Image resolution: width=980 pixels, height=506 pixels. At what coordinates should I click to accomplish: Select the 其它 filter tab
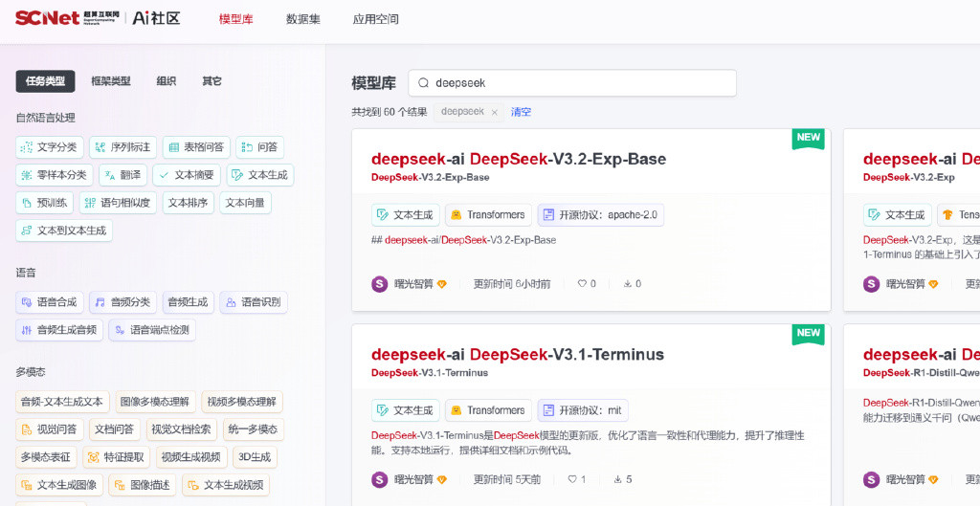pos(212,81)
